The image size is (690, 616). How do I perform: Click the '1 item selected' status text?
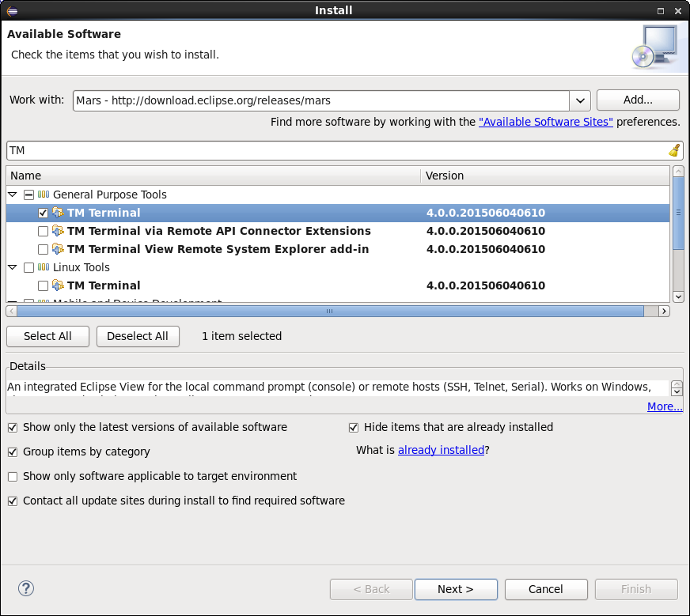point(241,336)
